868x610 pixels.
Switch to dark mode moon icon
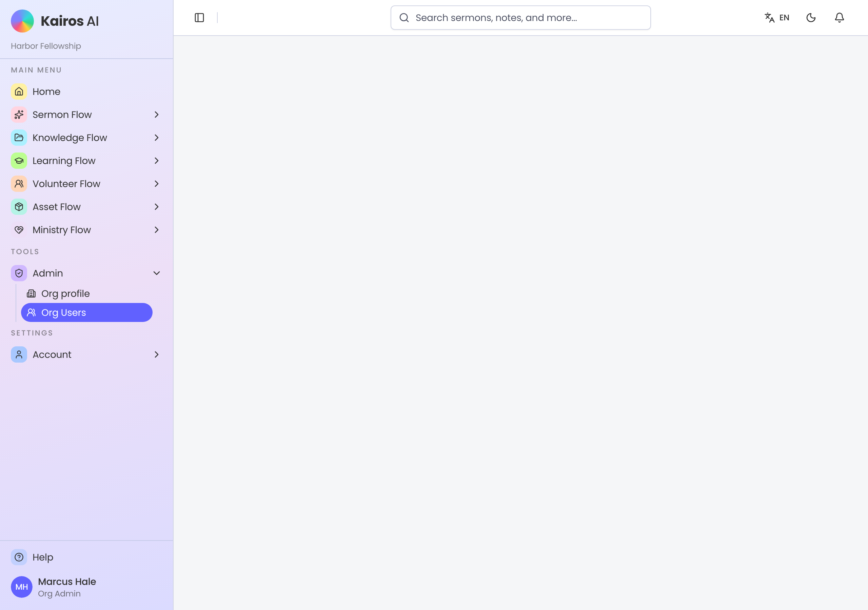(811, 18)
